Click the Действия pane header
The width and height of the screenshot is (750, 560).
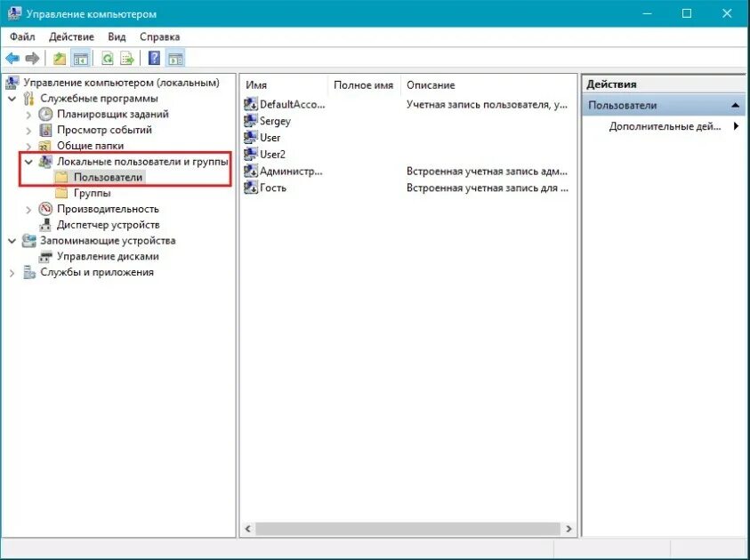coord(664,84)
